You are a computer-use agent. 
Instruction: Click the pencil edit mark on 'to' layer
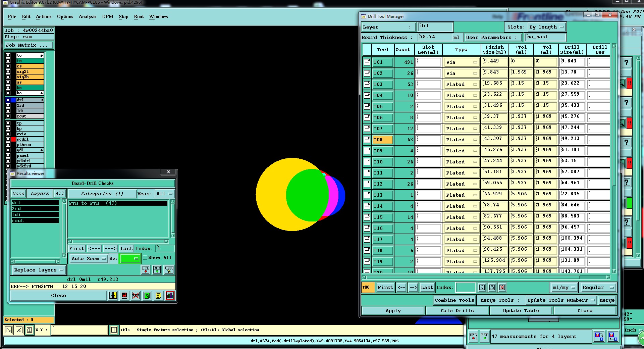coord(42,55)
